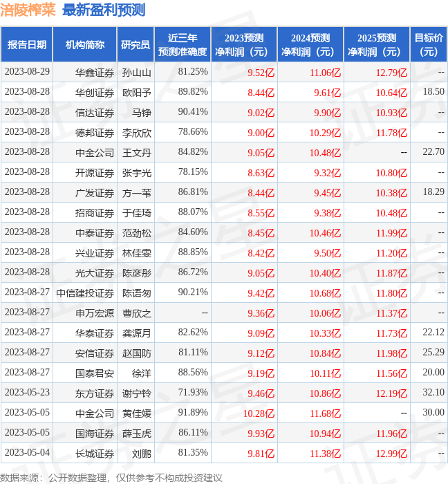The height and width of the screenshot is (484, 448).
Task: Select analyst 王文丹 cell
Action: pyautogui.click(x=136, y=152)
